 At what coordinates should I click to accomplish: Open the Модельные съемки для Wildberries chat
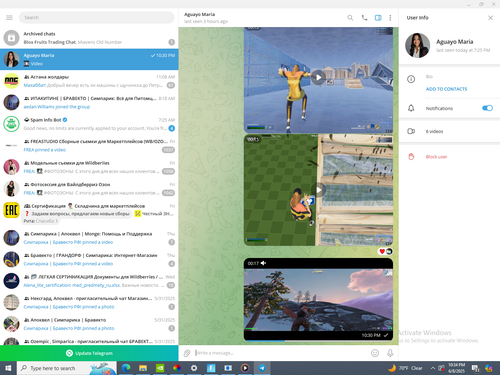tap(89, 167)
